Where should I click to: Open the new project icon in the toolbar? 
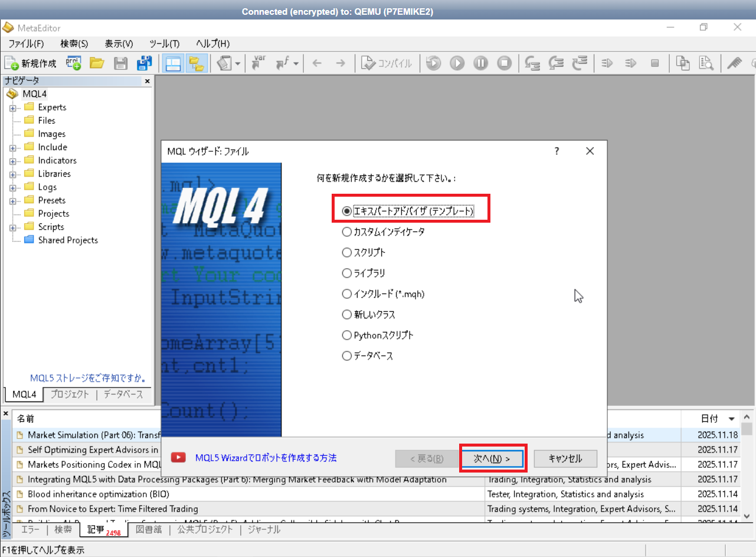click(73, 63)
